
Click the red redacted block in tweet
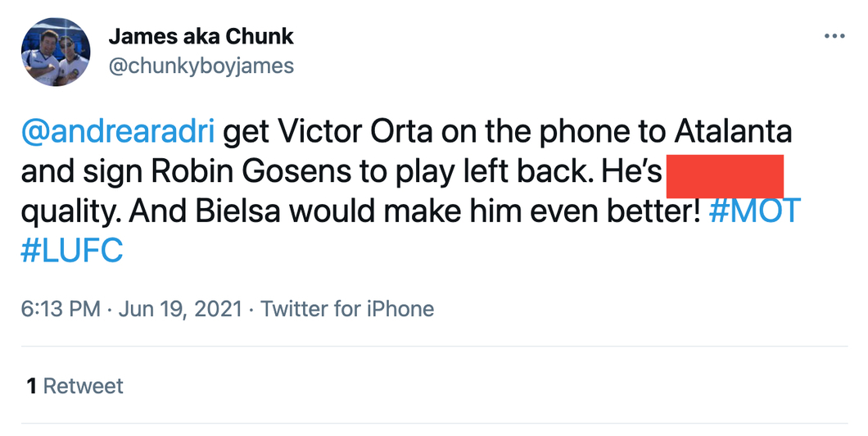point(725,176)
